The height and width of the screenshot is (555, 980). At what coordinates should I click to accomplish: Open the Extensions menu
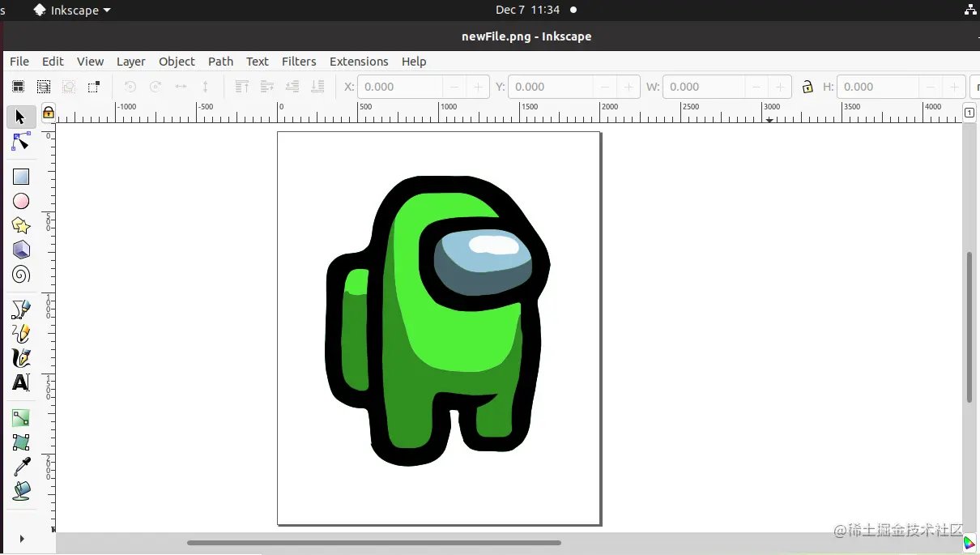(x=359, y=62)
